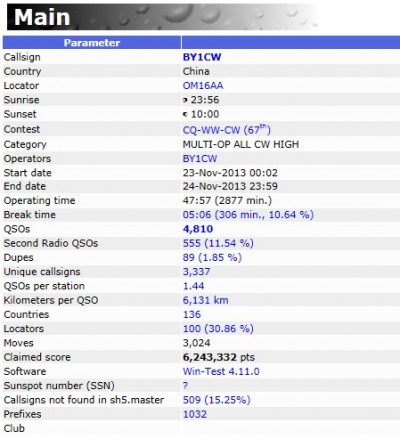
Task: Open callsigns not found 509 (15.25%) link
Action: point(216,400)
